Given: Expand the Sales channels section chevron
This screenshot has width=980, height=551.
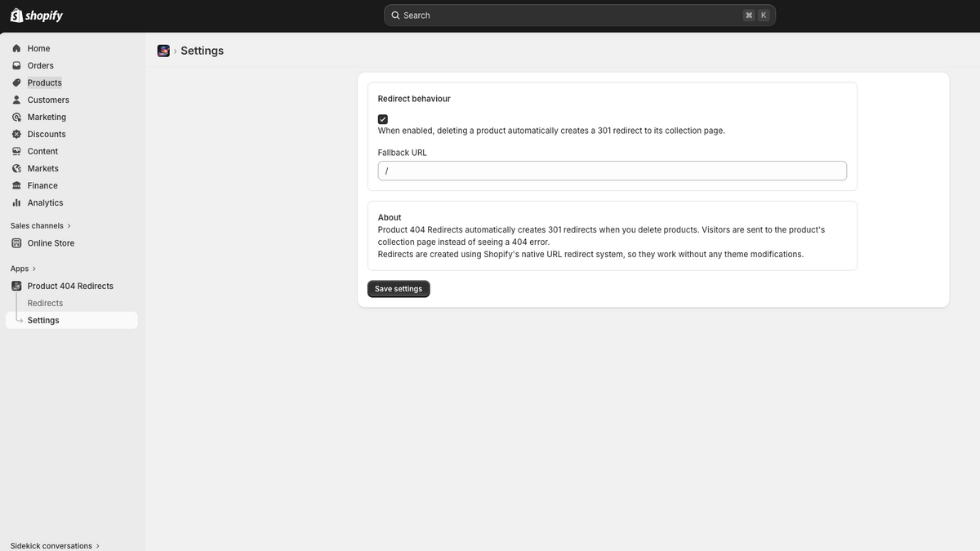Looking at the screenshot, I should pyautogui.click(x=69, y=226).
